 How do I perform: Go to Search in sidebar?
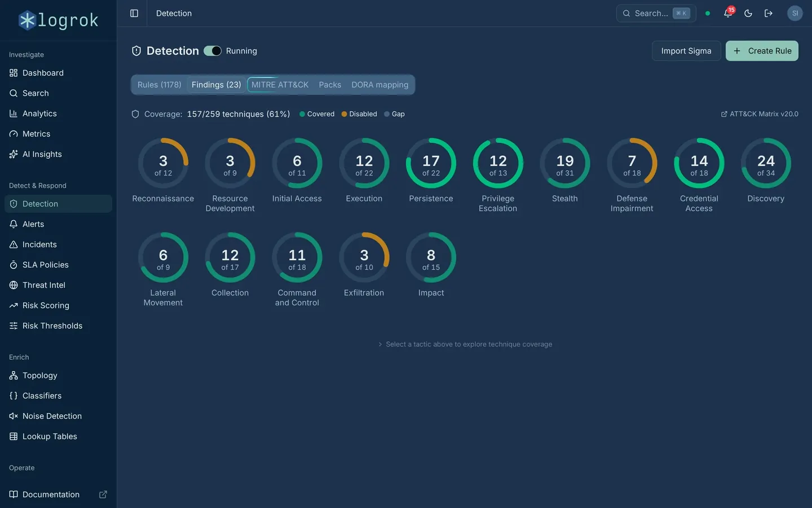pos(58,93)
